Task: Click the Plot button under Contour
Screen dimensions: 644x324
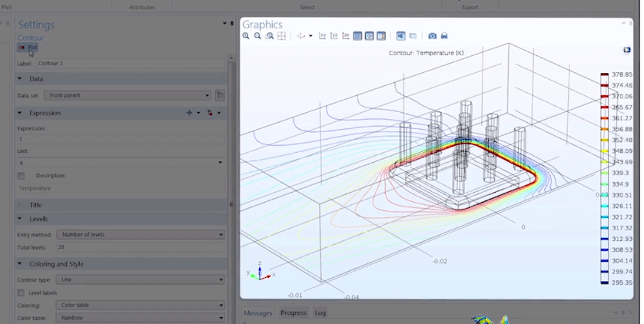Action: pos(28,48)
